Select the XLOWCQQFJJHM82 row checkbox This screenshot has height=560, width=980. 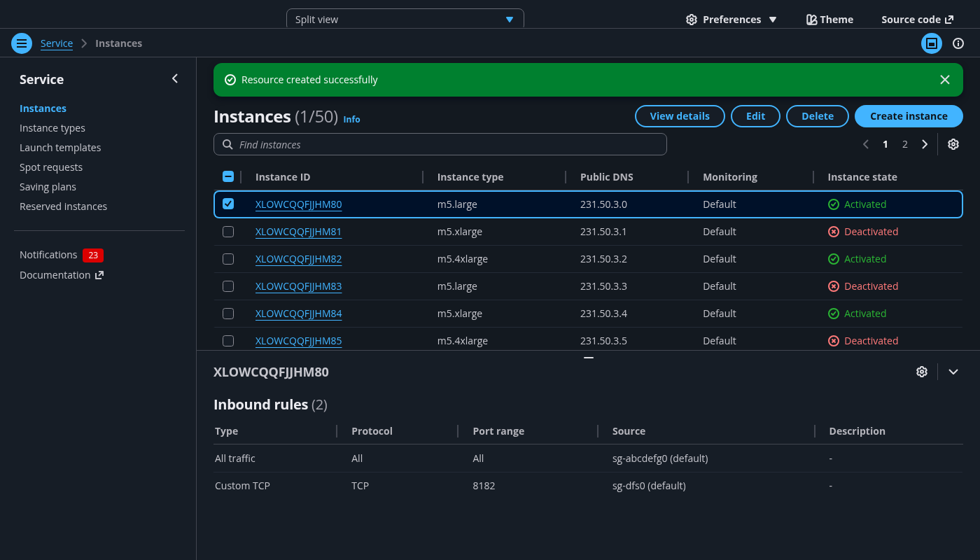click(228, 259)
